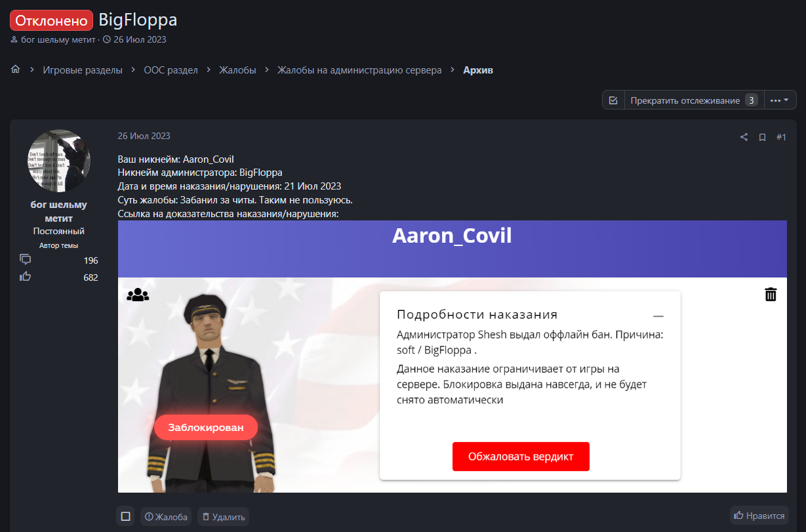Open author avatar thumbnail

(x=59, y=161)
